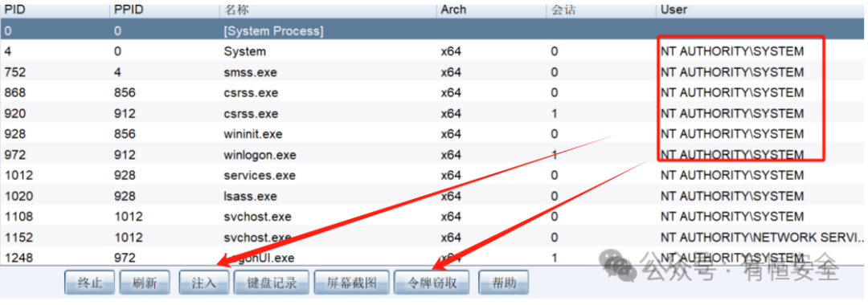Select the services.exe process
This screenshot has height=305, width=868.
(259, 176)
